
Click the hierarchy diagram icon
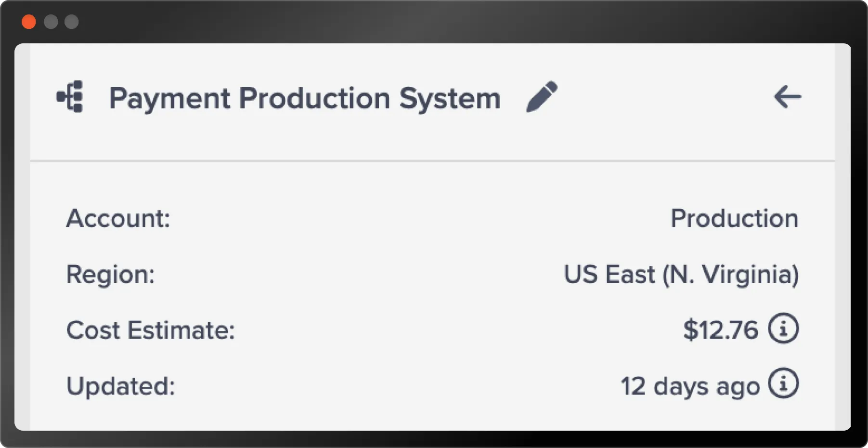(x=70, y=97)
